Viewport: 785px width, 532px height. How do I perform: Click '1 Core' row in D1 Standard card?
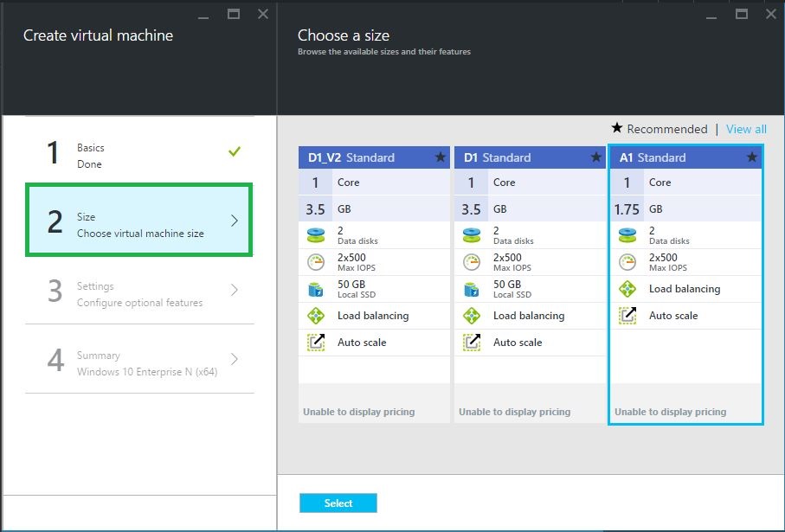point(530,183)
